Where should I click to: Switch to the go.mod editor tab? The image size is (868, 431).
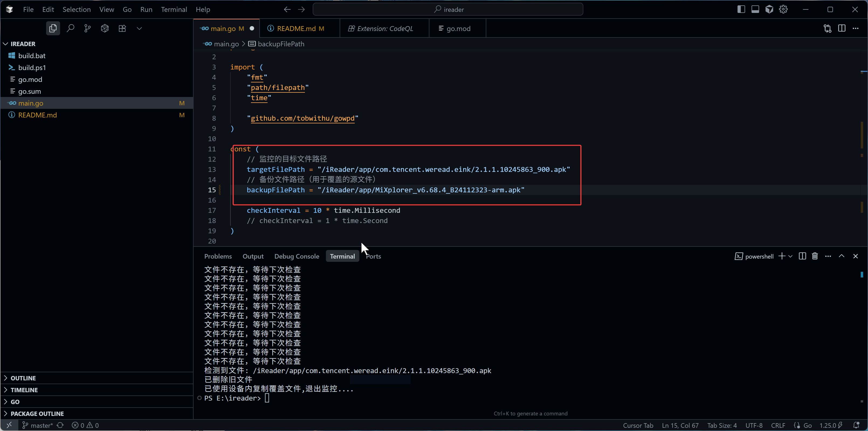coord(458,28)
